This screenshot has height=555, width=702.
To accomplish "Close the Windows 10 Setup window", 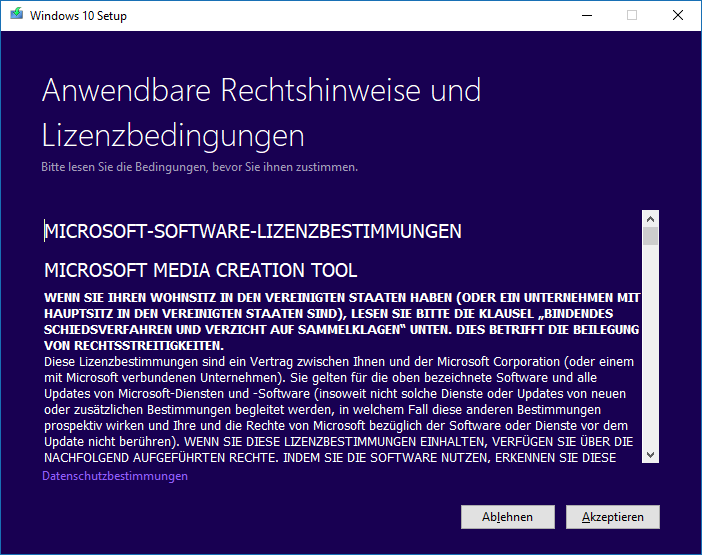I will tap(678, 16).
